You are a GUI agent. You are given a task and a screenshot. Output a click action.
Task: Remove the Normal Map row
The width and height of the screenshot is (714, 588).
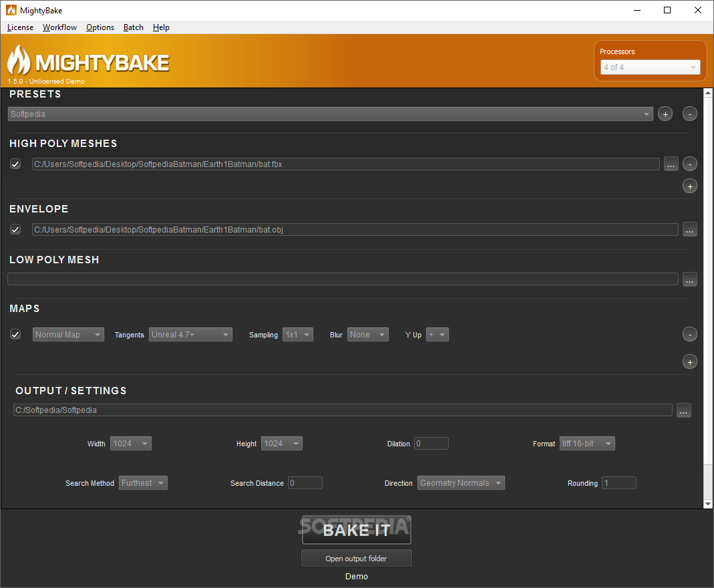click(x=689, y=335)
